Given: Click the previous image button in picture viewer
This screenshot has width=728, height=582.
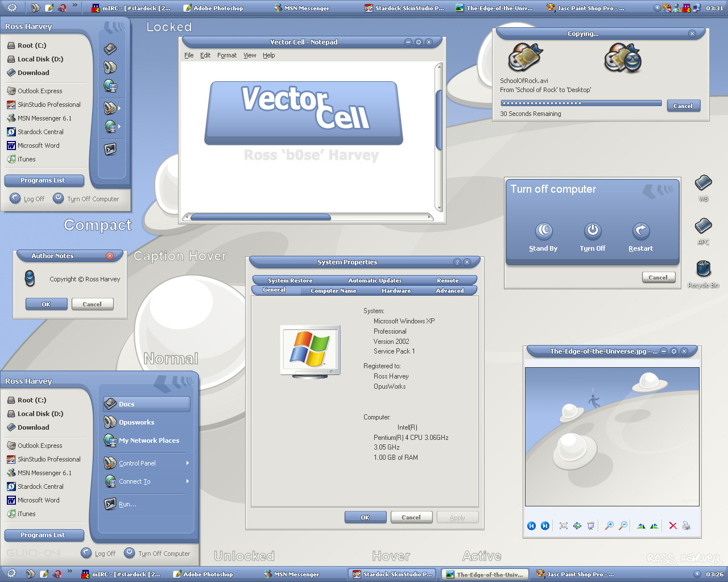Looking at the screenshot, I should point(531,526).
